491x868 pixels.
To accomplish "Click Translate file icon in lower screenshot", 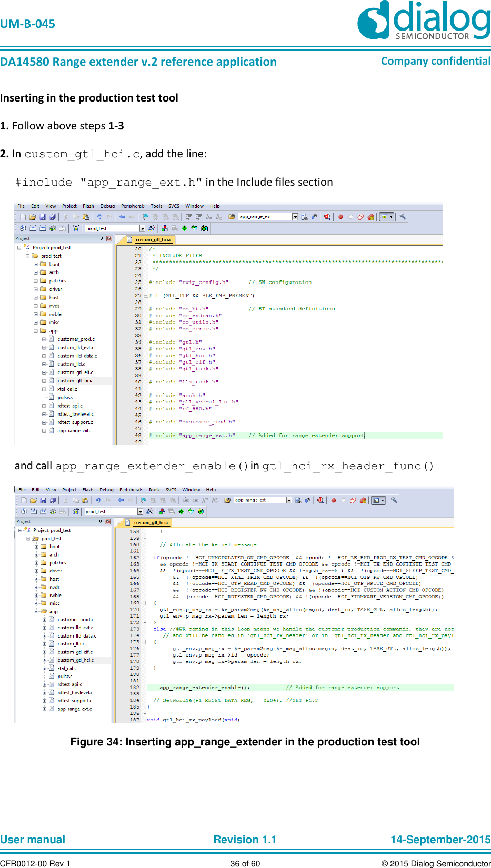I will [x=24, y=511].
